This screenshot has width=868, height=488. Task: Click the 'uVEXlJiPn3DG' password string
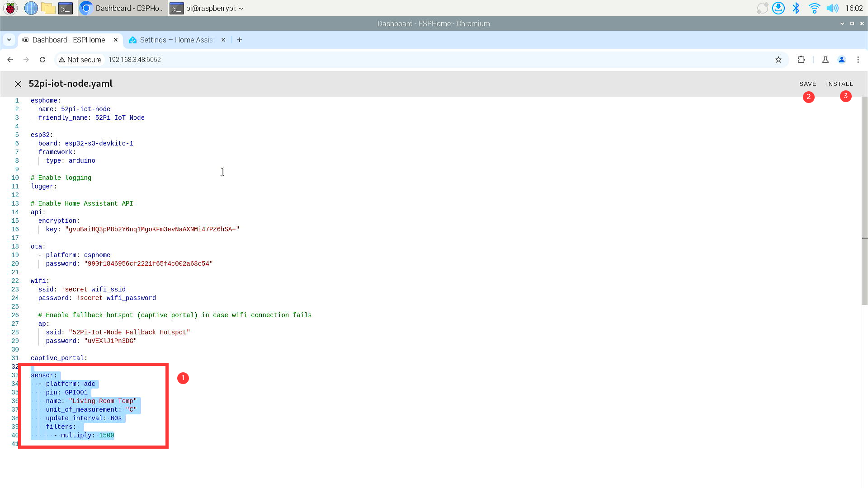click(x=110, y=341)
